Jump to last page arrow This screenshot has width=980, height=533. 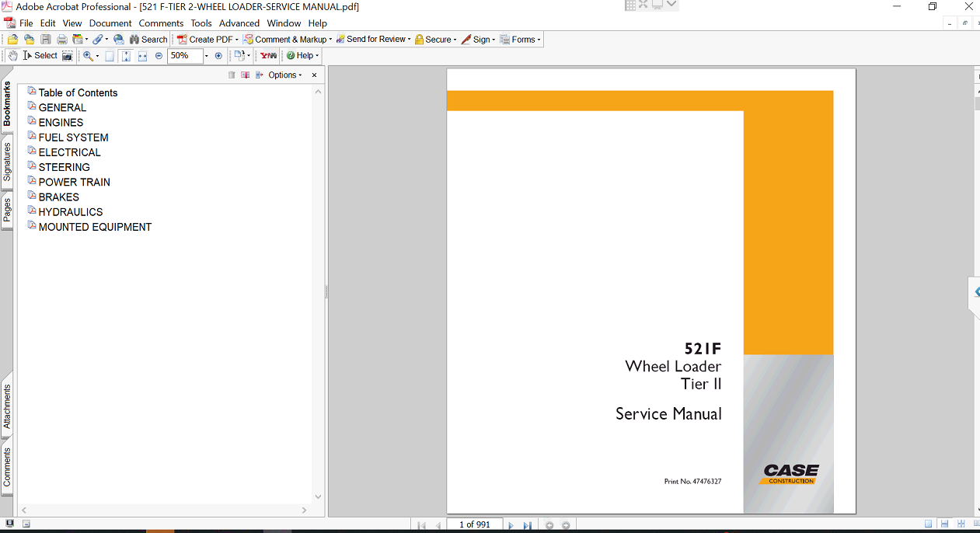coord(527,525)
